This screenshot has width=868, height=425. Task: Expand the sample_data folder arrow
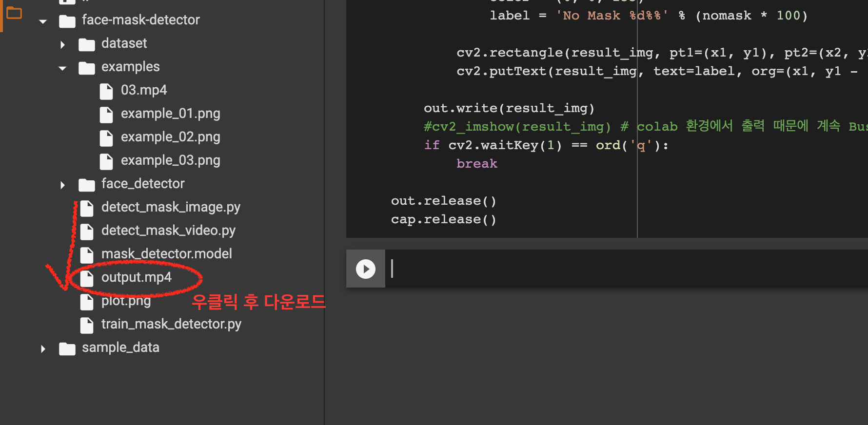tap(43, 349)
